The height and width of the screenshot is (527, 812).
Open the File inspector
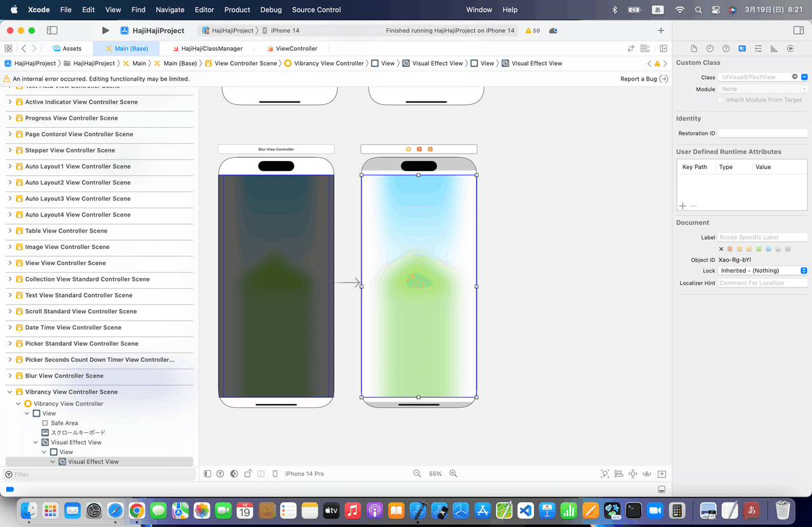point(694,49)
